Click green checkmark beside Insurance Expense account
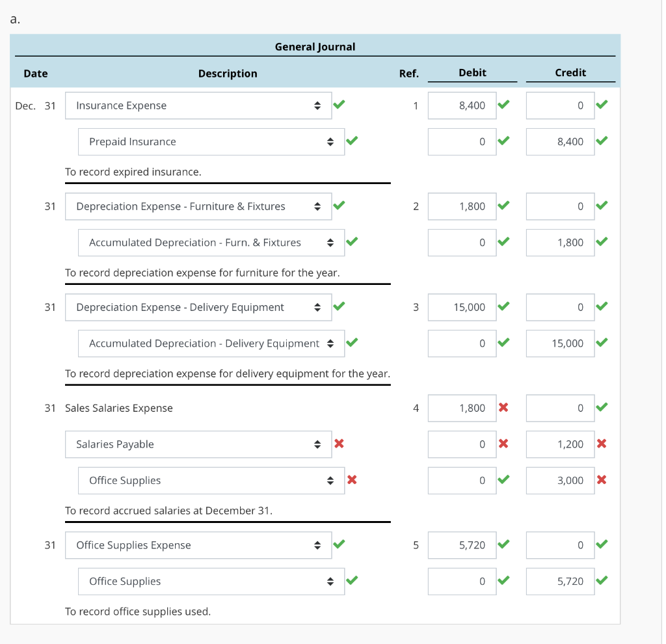The height and width of the screenshot is (644, 666). coord(339,105)
